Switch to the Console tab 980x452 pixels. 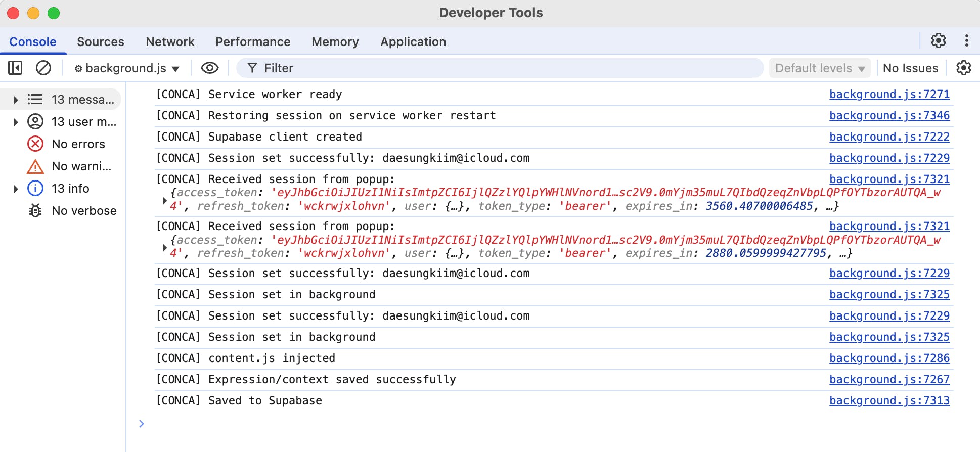(x=33, y=41)
